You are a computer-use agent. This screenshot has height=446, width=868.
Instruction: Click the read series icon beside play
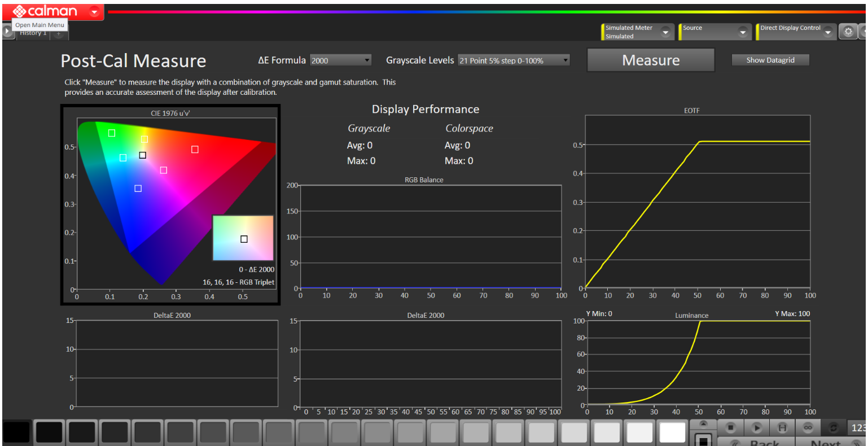coord(782,428)
